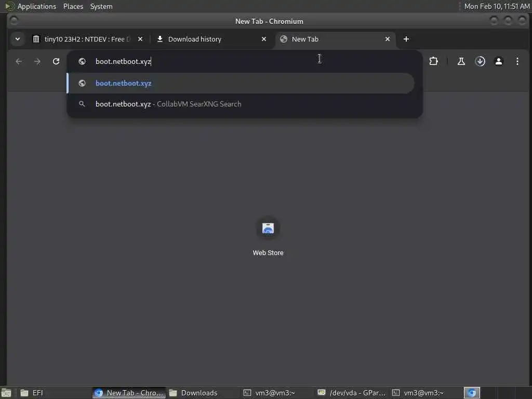Click the globe icon in the address bar

point(82,61)
